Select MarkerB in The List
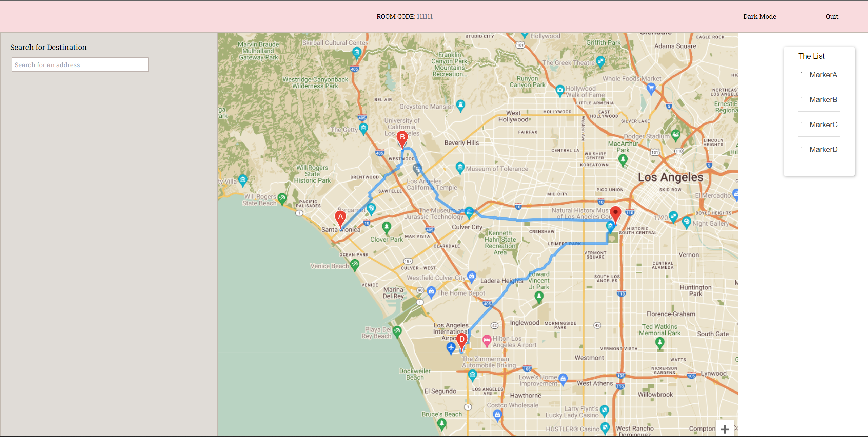Image resolution: width=868 pixels, height=437 pixels. [823, 99]
